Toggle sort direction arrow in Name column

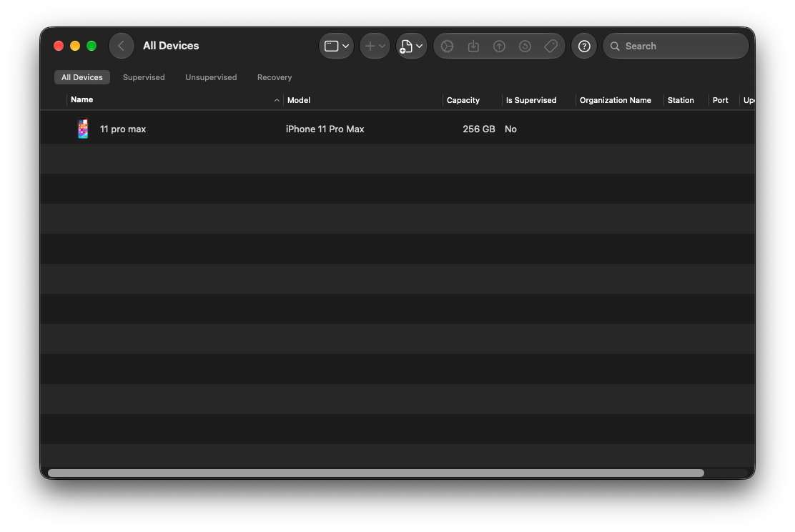tap(277, 100)
